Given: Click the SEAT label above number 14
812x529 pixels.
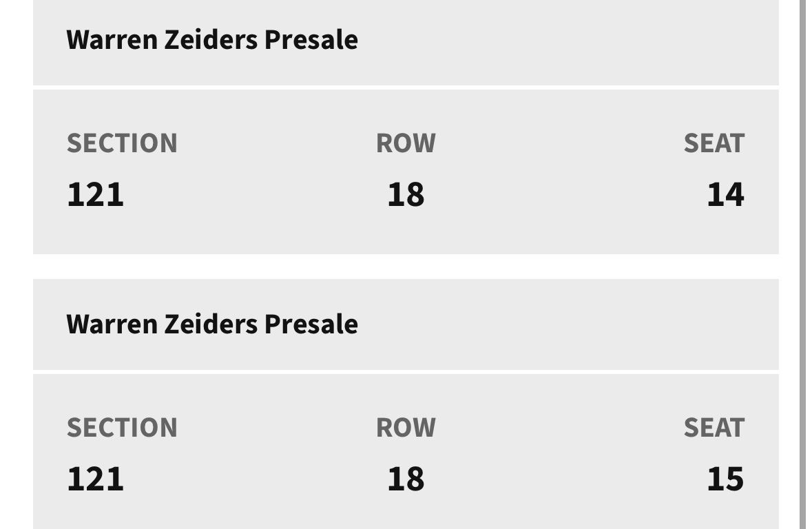Looking at the screenshot, I should click(714, 143).
